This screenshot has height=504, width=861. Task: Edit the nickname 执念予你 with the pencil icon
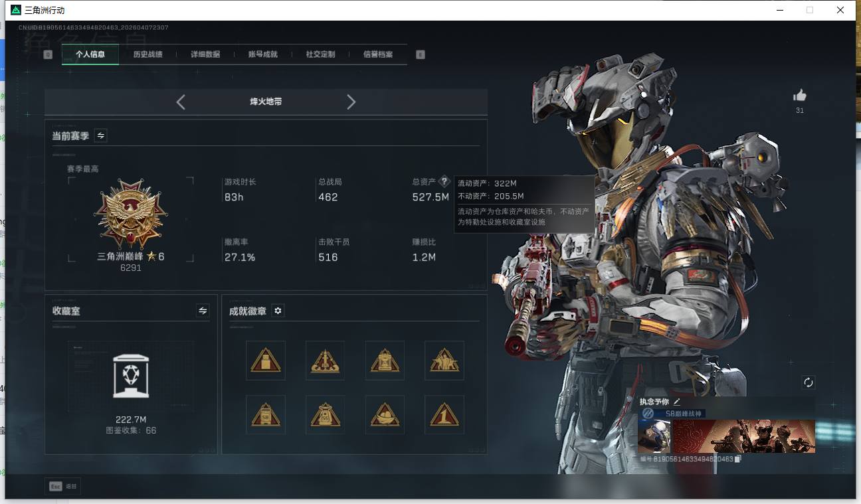pos(677,401)
